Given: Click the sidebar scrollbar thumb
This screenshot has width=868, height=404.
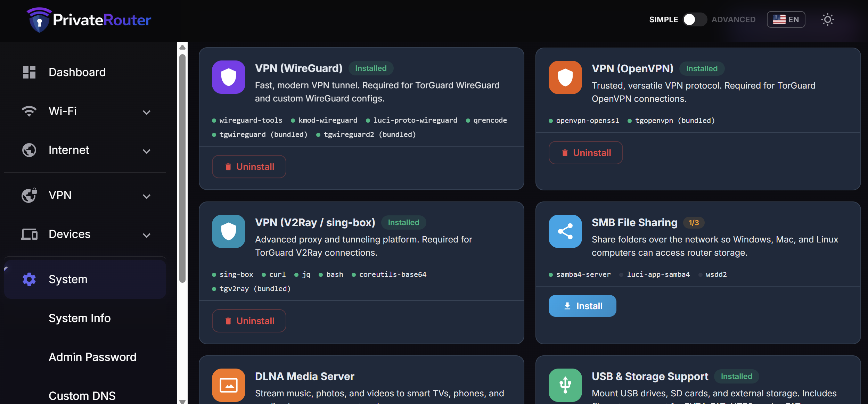Looking at the screenshot, I should click(182, 168).
